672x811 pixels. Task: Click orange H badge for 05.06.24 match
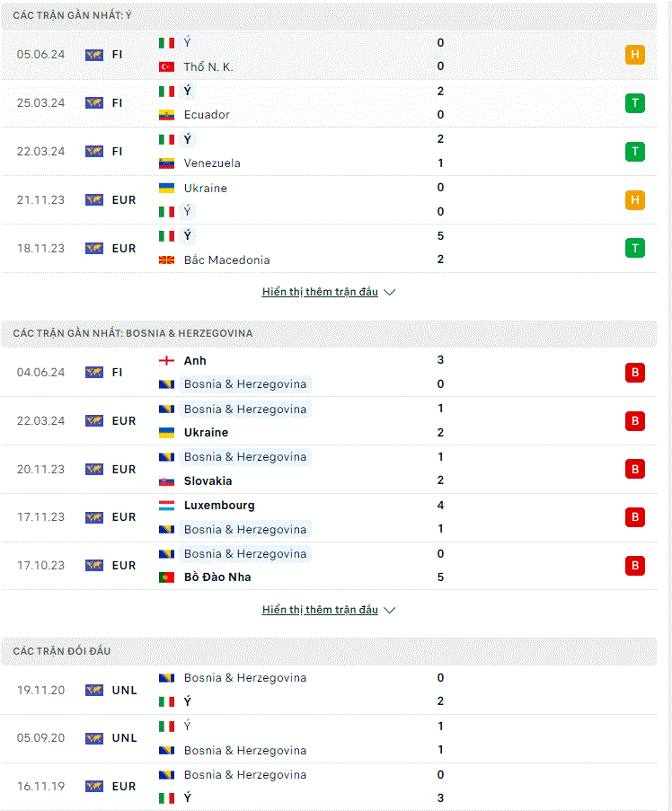[635, 55]
